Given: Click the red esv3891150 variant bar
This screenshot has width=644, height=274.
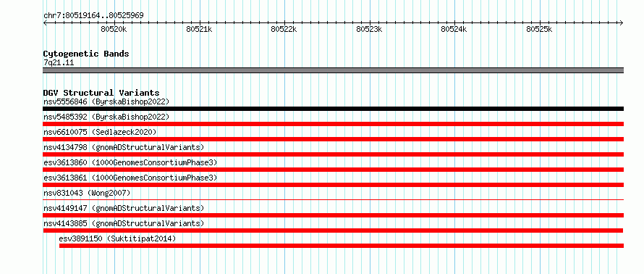Looking at the screenshot, I should pos(342,246).
